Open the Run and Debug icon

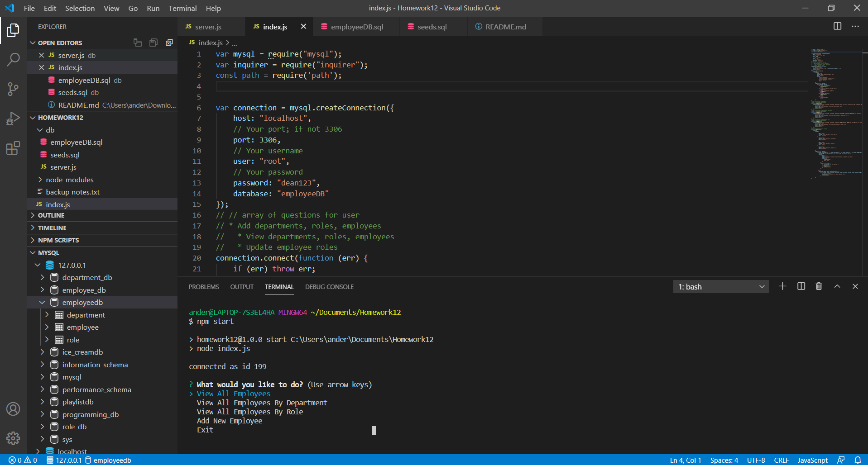tap(13, 119)
